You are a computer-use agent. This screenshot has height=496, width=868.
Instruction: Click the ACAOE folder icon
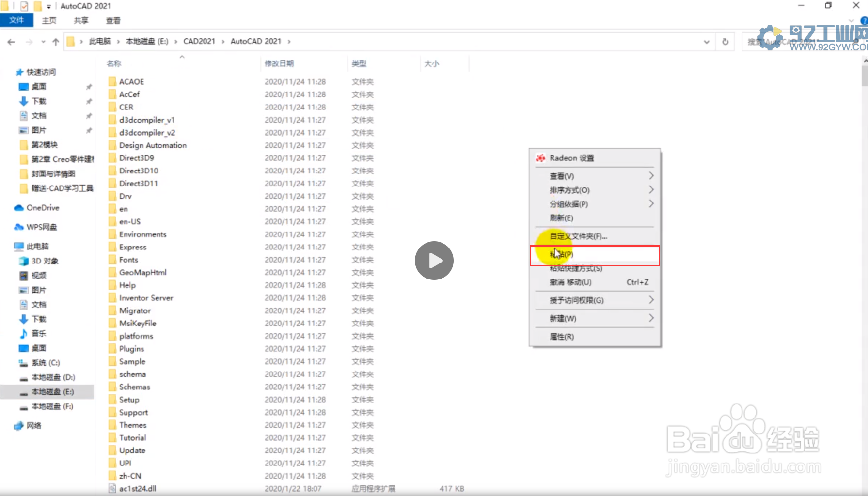tap(112, 81)
